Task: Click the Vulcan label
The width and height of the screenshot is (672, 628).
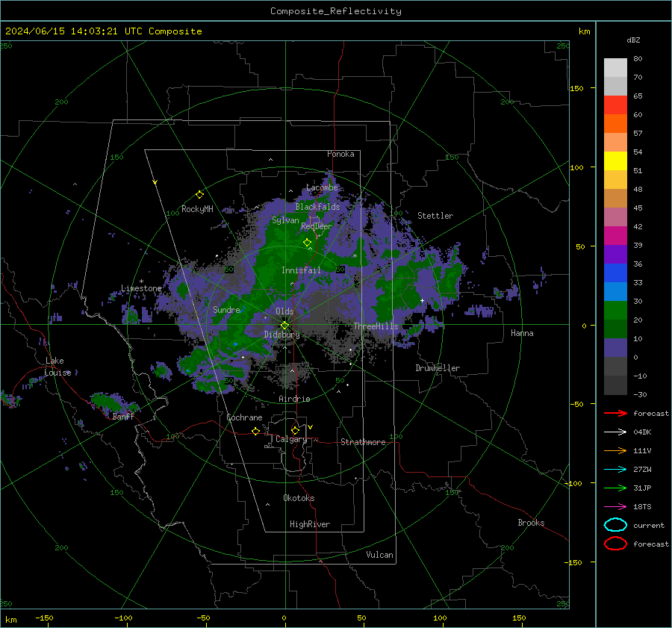Action: (x=380, y=555)
